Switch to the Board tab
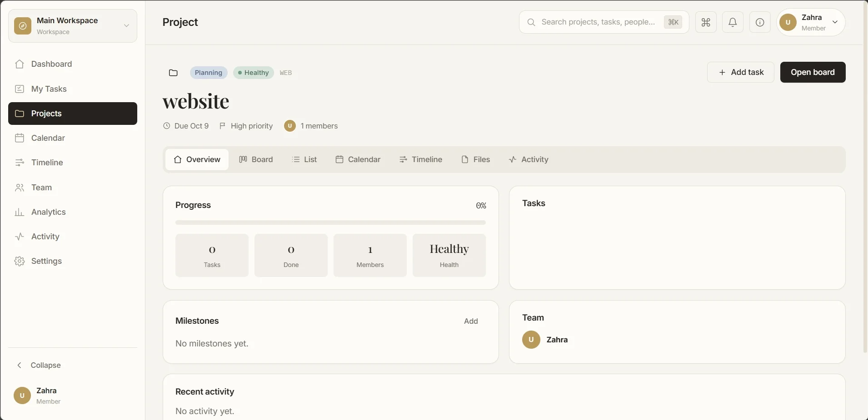Viewport: 868px width, 420px height. pyautogui.click(x=256, y=159)
